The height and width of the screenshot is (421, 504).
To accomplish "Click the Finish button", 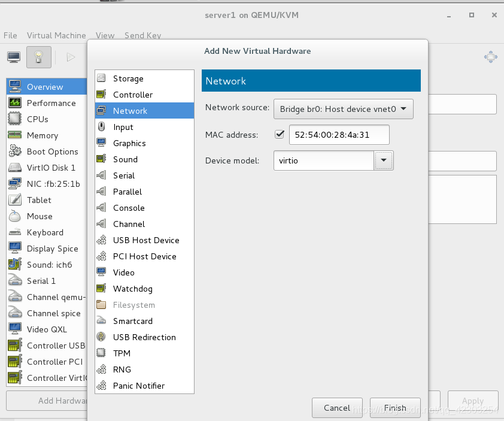I will 395,408.
